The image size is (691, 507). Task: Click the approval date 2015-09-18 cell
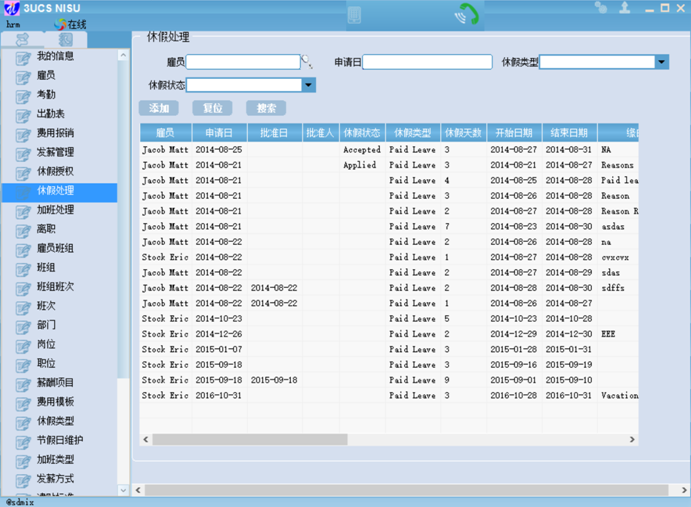click(275, 380)
